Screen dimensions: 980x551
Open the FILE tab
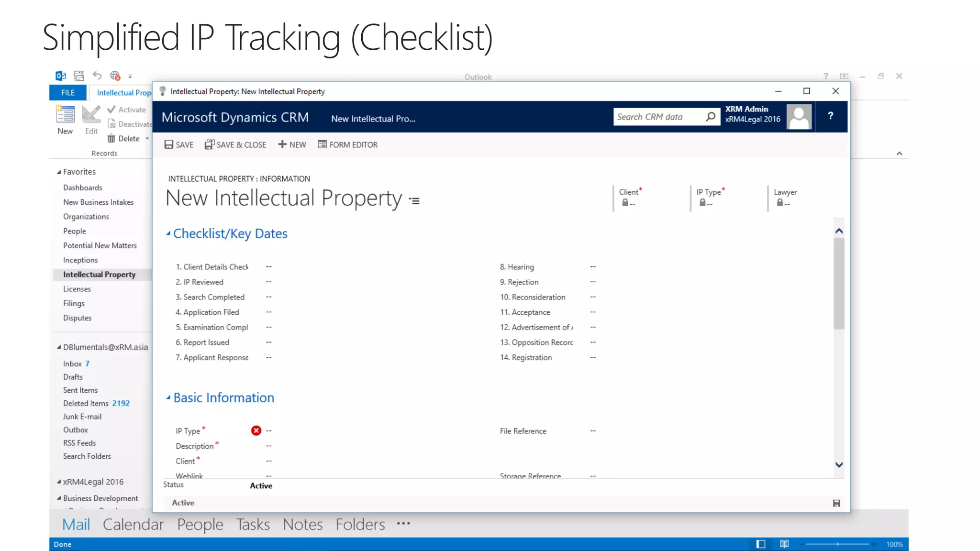[68, 92]
